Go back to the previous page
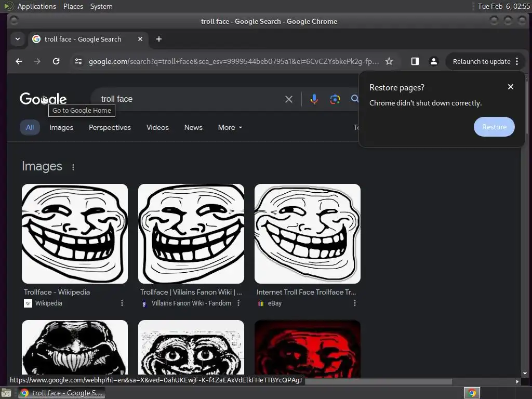Screen dimensions: 532x399 [x=19, y=61]
